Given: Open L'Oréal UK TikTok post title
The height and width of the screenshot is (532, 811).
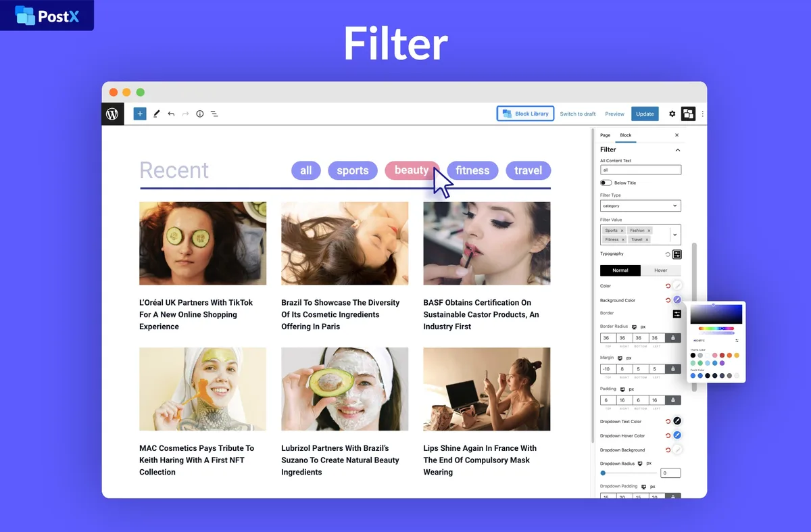Looking at the screenshot, I should (196, 314).
